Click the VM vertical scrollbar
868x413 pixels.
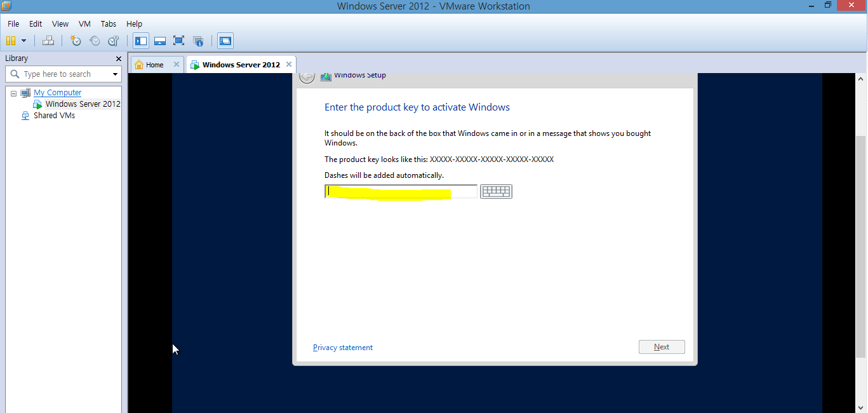(x=861, y=245)
